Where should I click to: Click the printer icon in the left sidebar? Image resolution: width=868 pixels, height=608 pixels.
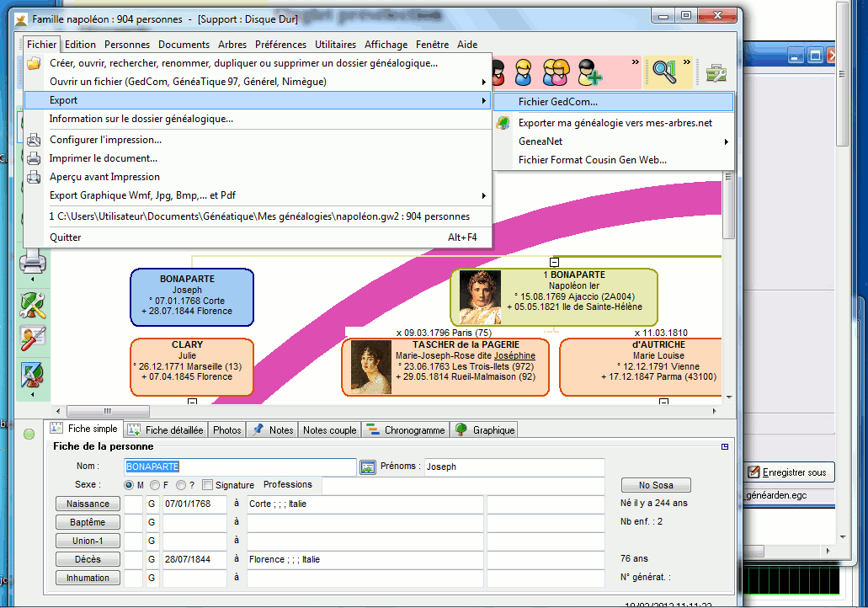pos(33,261)
